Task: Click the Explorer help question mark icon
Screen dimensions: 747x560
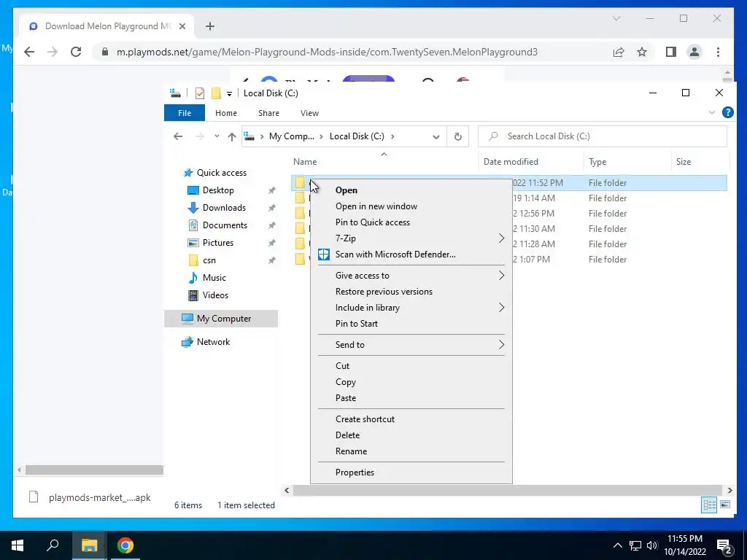Action: [727, 112]
